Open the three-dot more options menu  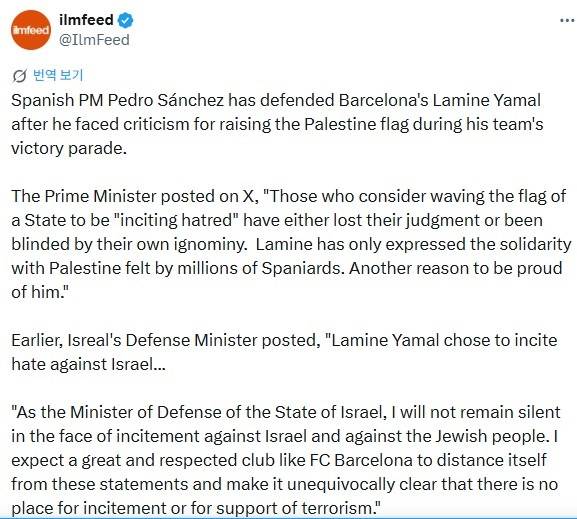click(x=567, y=20)
